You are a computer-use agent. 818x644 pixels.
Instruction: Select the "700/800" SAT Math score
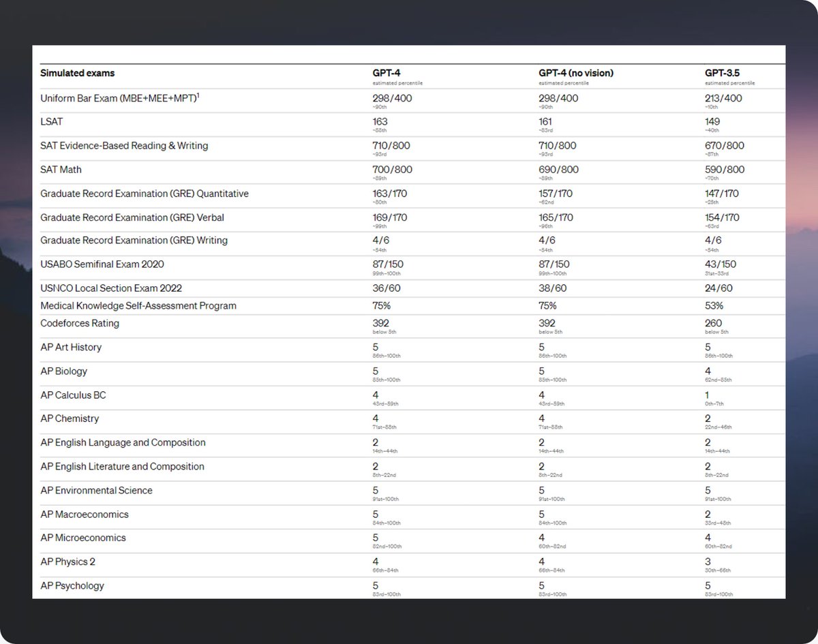point(391,170)
